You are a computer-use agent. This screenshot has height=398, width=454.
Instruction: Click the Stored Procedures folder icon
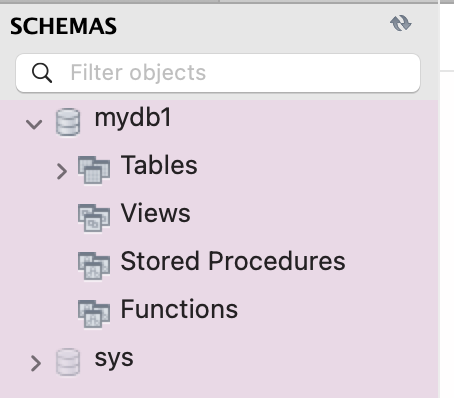tap(94, 266)
